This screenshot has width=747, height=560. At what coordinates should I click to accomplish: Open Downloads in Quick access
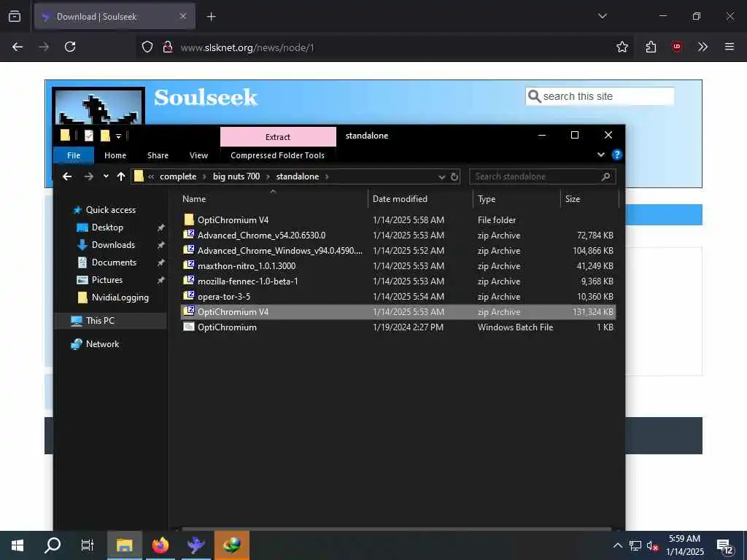pyautogui.click(x=113, y=245)
